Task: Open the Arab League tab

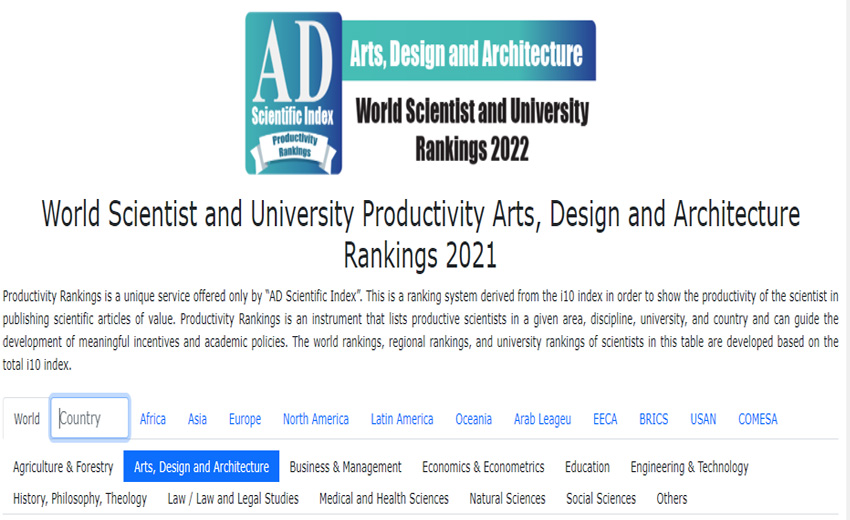Action: click(x=542, y=419)
